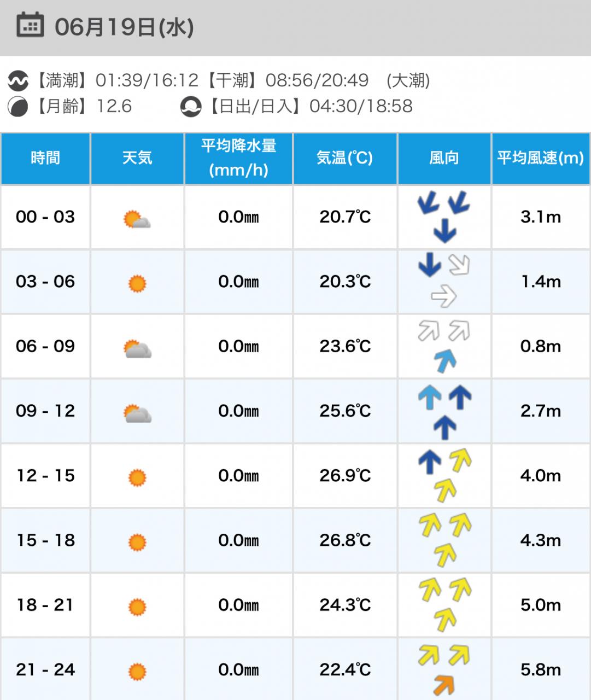The image size is (591, 700).
Task: Click the cloudy weather icon for 06 - 09
Action: click(137, 349)
